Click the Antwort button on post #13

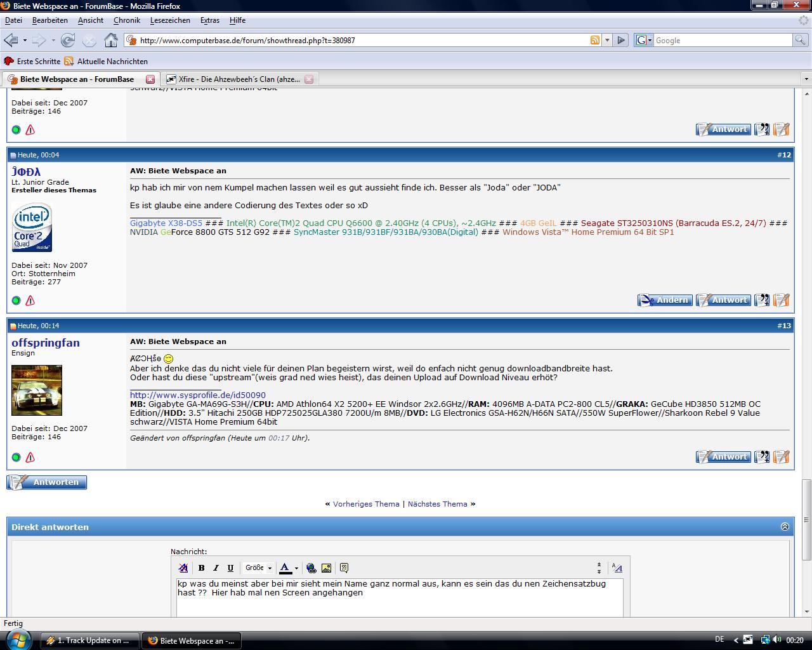tap(723, 456)
